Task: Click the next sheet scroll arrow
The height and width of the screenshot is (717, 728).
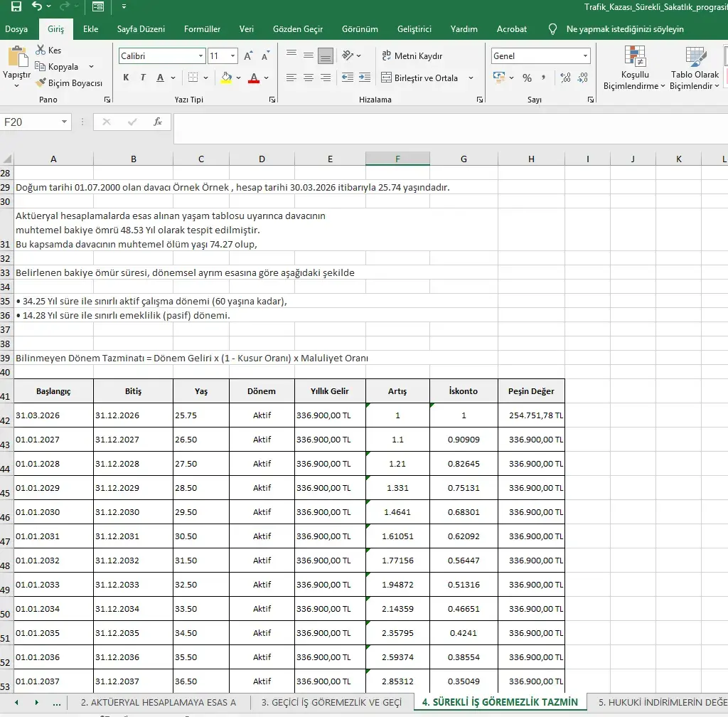Action: point(36,702)
